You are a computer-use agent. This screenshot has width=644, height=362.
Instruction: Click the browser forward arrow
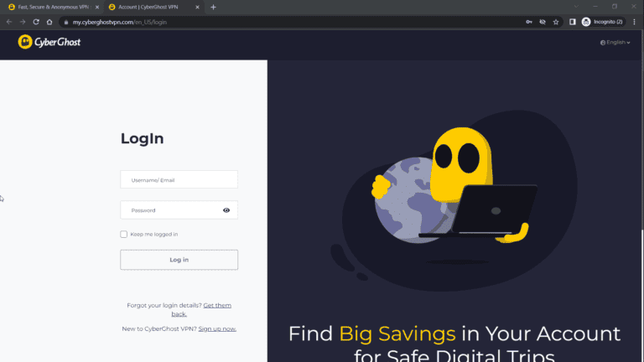[x=23, y=22]
